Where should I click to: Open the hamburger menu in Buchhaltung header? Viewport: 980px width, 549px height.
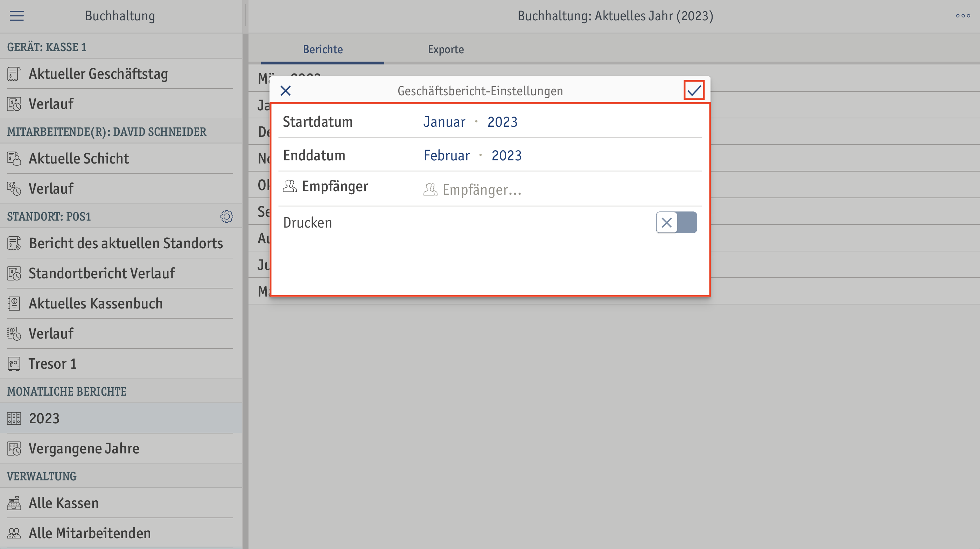coord(17,16)
